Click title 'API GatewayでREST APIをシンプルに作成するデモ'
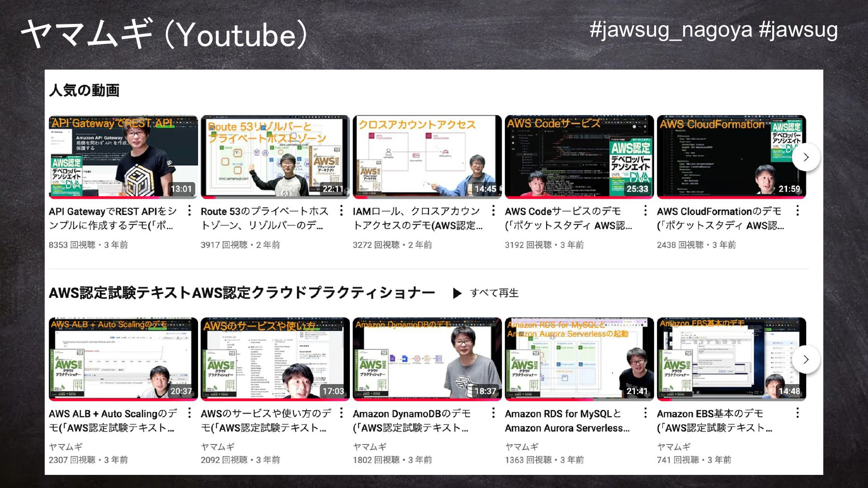Image resolution: width=868 pixels, height=488 pixels. 113,218
